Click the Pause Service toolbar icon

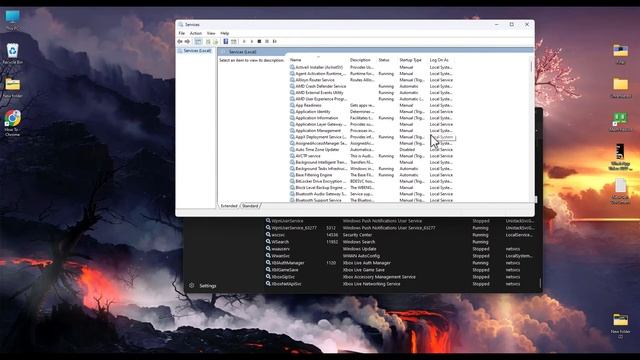click(267, 42)
